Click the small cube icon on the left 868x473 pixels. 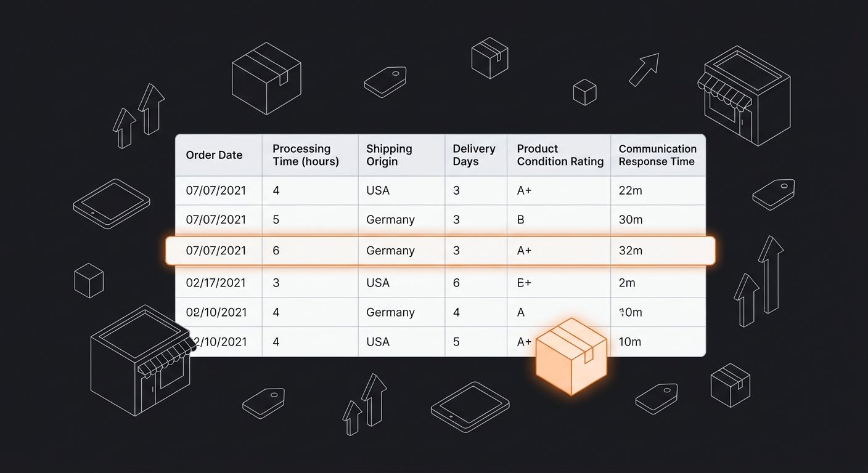coord(89,281)
